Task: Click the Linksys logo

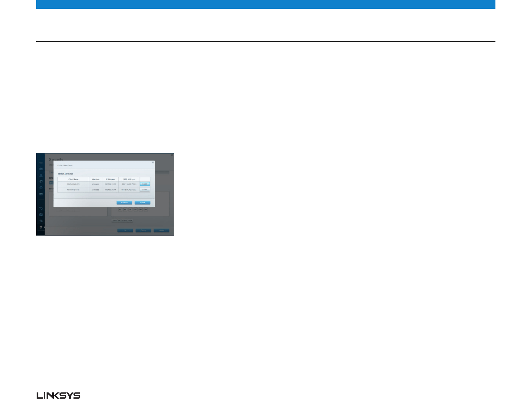Action: click(x=59, y=396)
